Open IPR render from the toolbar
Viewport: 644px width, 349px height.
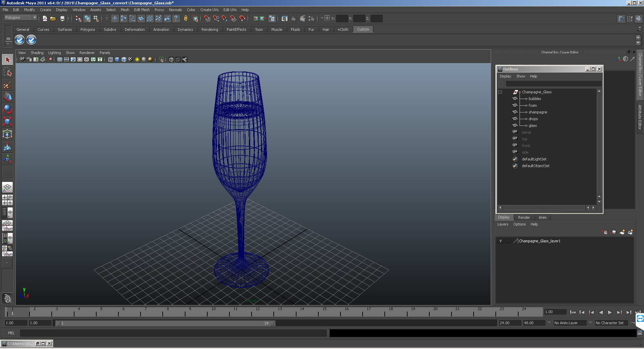coord(302,18)
